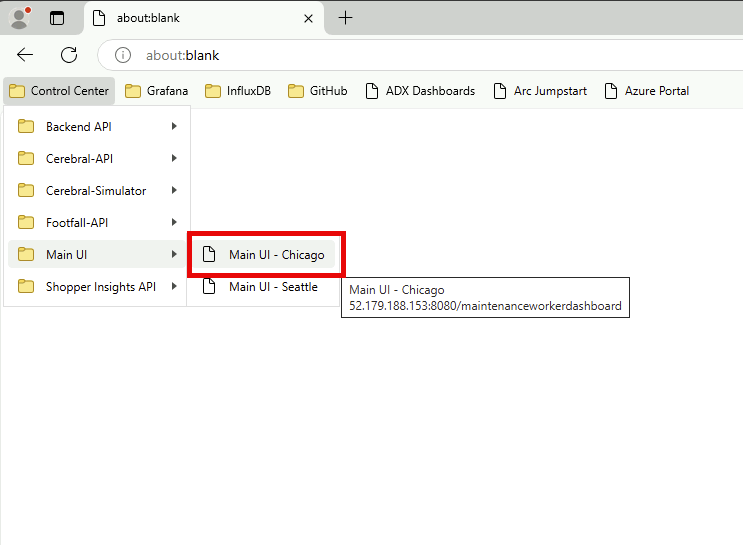Expand the Footfall-API folder
This screenshot has width=743, height=545.
pos(97,222)
